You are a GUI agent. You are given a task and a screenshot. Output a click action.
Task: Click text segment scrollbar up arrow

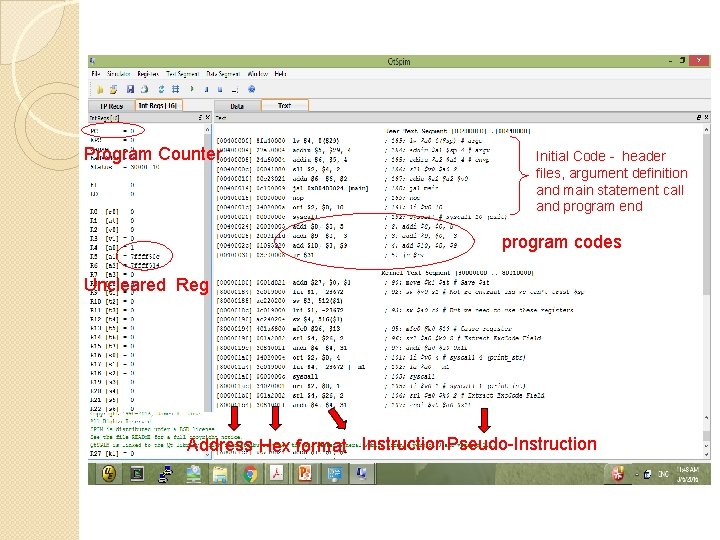(x=706, y=130)
